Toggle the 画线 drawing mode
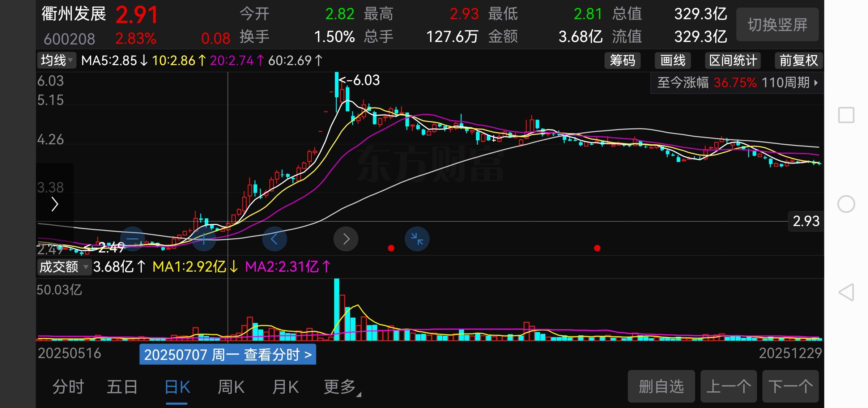 (x=673, y=60)
